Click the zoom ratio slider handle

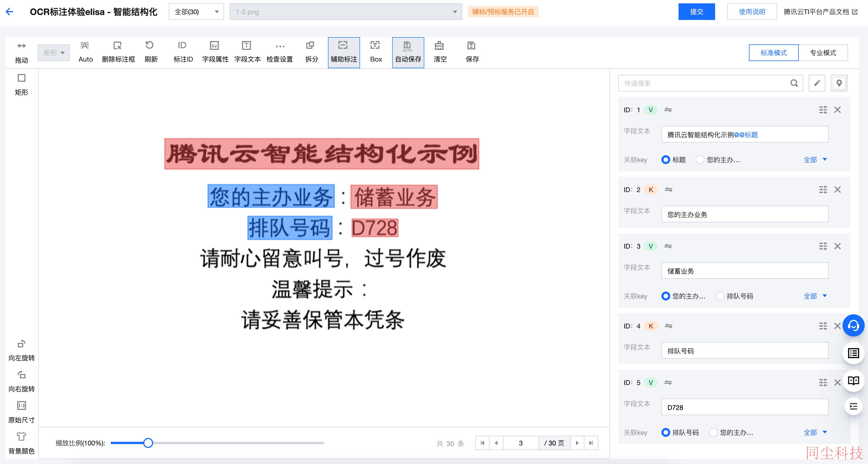pyautogui.click(x=148, y=443)
